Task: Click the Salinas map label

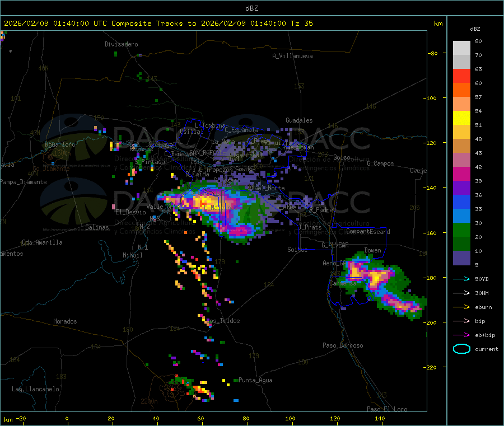Action: (97, 227)
